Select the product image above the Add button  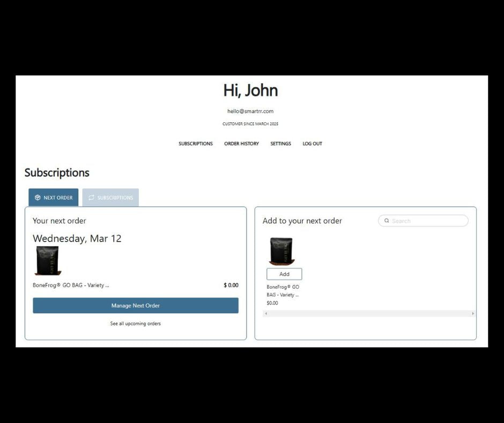[281, 251]
